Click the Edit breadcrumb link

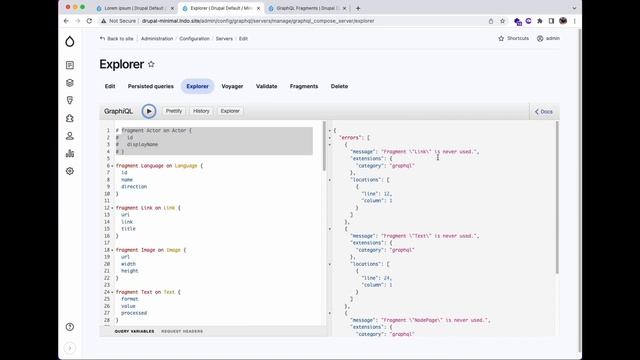(243, 38)
